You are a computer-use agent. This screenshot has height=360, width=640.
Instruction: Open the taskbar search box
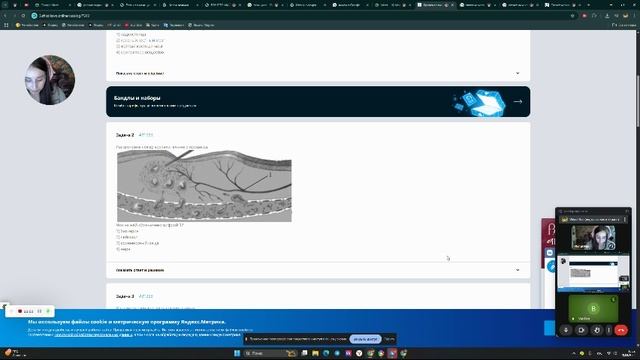(x=269, y=353)
